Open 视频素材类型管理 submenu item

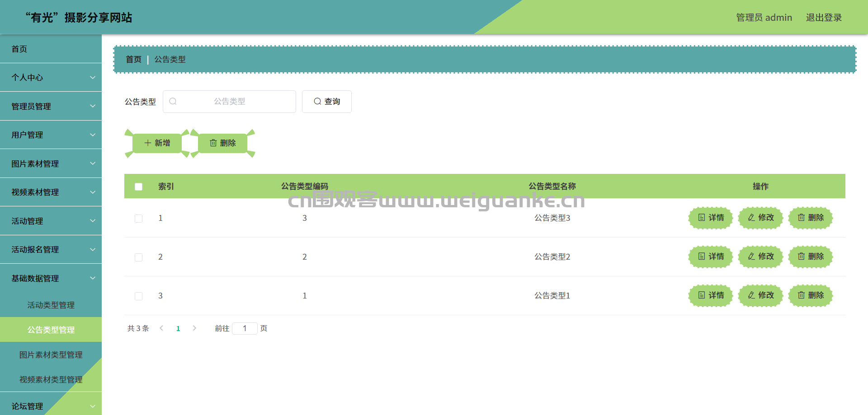51,379
